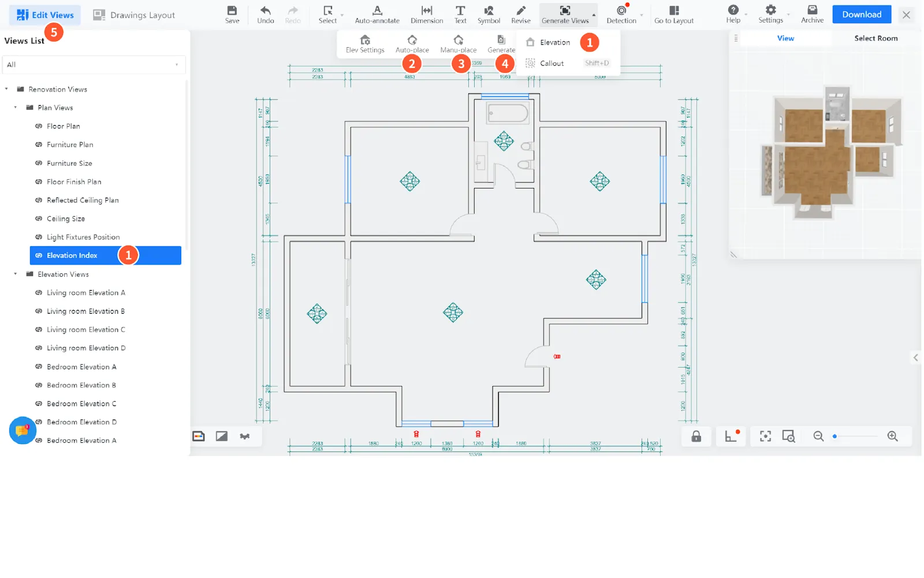Switch to the Select Room tab
Image resolution: width=924 pixels, height=578 pixels.
pos(875,38)
